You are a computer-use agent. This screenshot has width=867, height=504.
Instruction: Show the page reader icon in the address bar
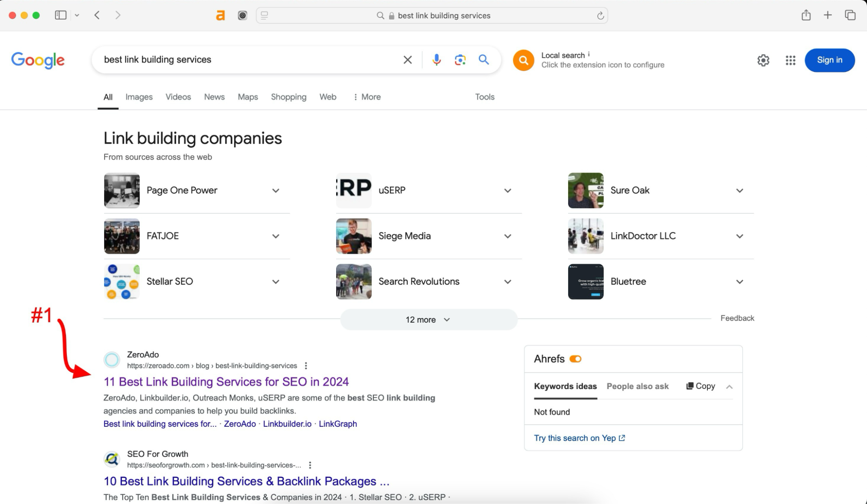click(x=265, y=15)
